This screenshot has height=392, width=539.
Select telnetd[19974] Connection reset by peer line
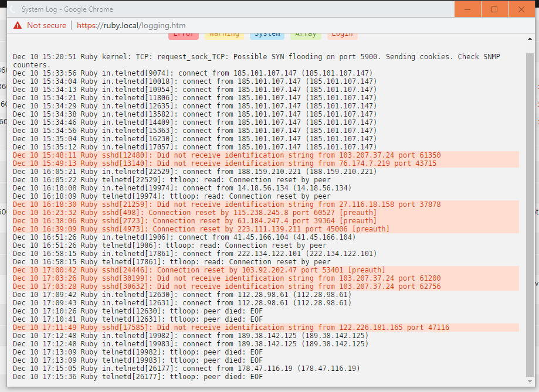click(172, 196)
